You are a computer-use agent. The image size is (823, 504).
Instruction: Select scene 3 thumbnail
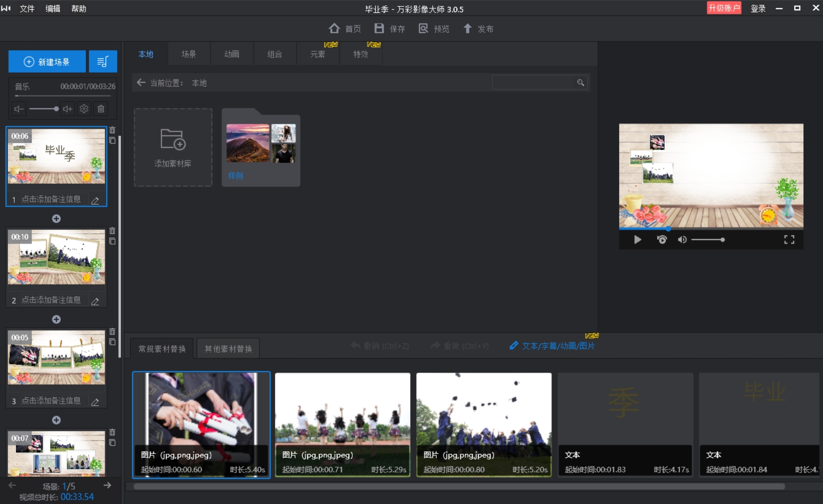pyautogui.click(x=57, y=358)
